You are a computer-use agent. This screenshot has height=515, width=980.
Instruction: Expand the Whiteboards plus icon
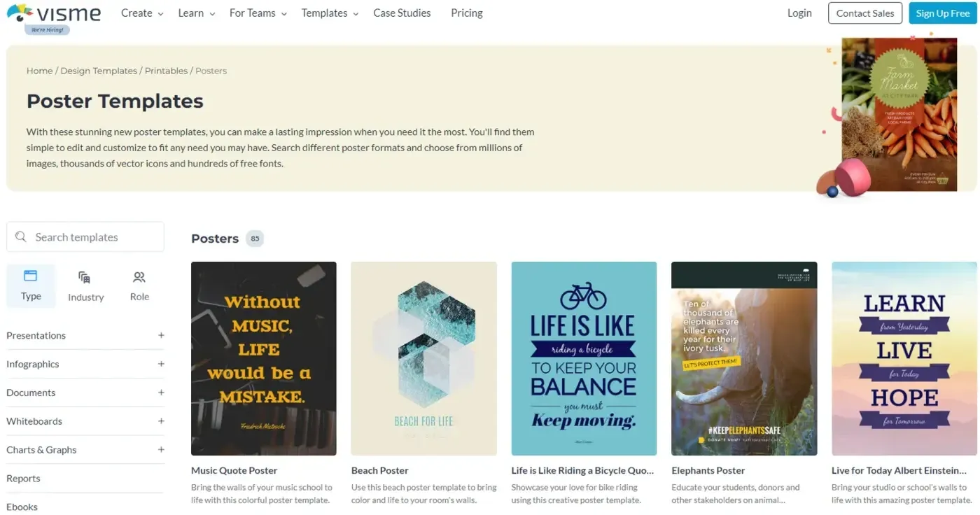point(161,421)
